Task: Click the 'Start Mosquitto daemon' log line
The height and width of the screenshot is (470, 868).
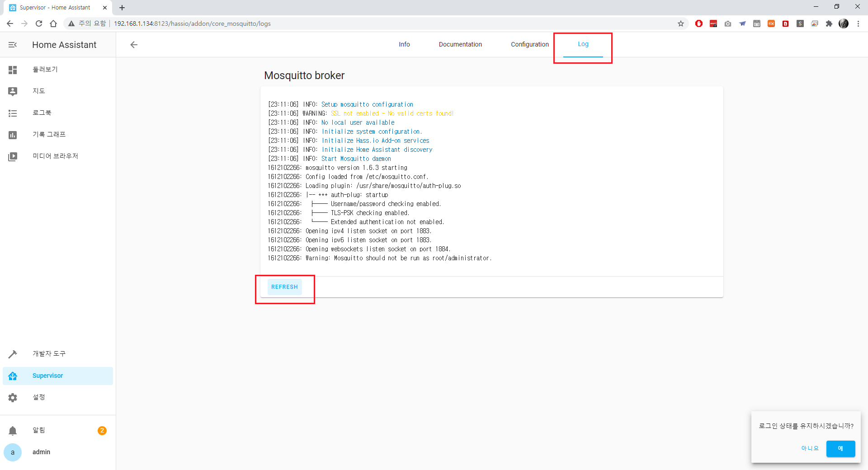Action: [x=330, y=159]
